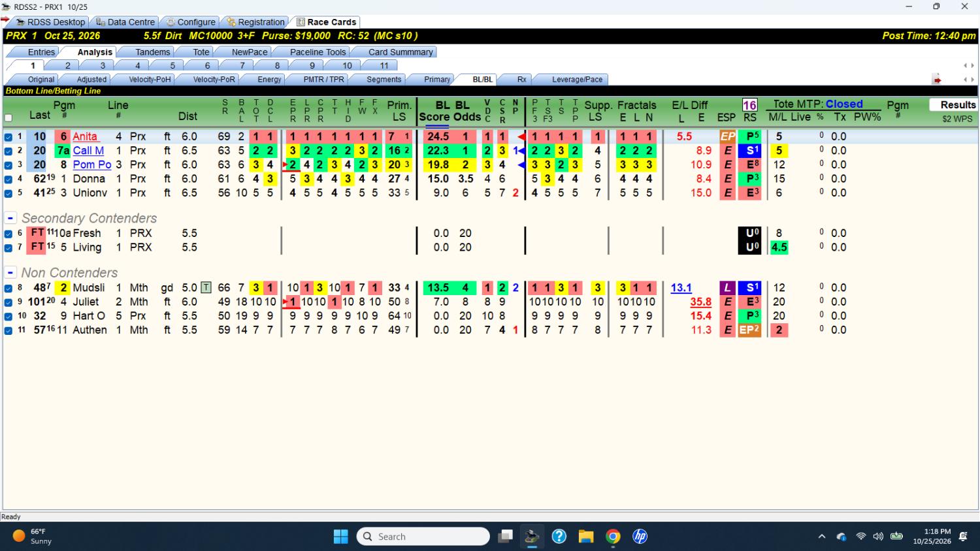Toggle the checkbox for row 11 Authen
The image size is (980, 551).
[x=8, y=330]
